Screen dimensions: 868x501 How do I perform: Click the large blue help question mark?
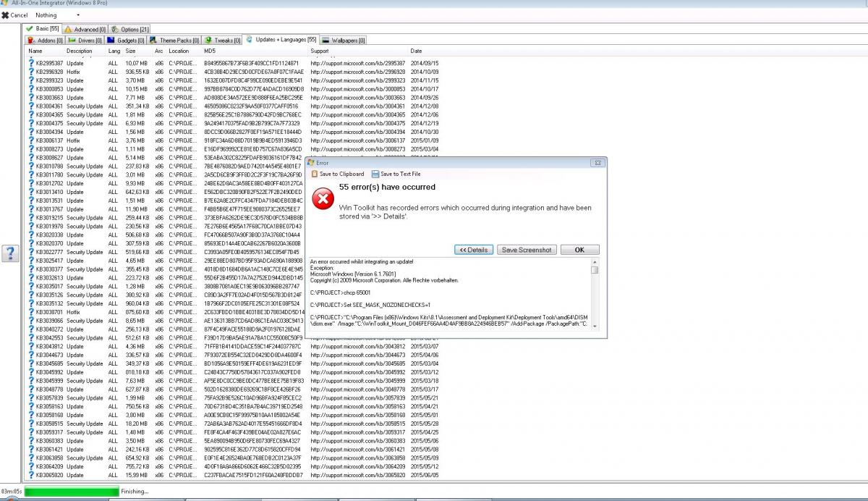click(x=10, y=253)
